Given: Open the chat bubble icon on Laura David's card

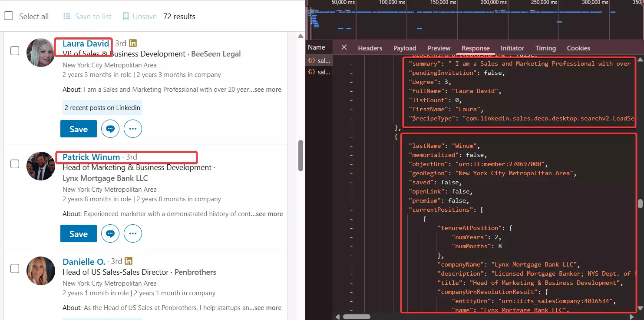Looking at the screenshot, I should click(110, 129).
